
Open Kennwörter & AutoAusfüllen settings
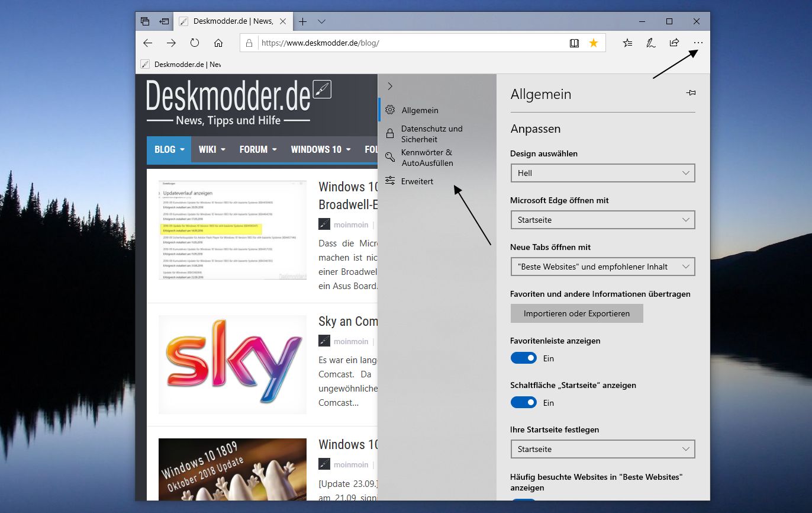tap(437, 158)
